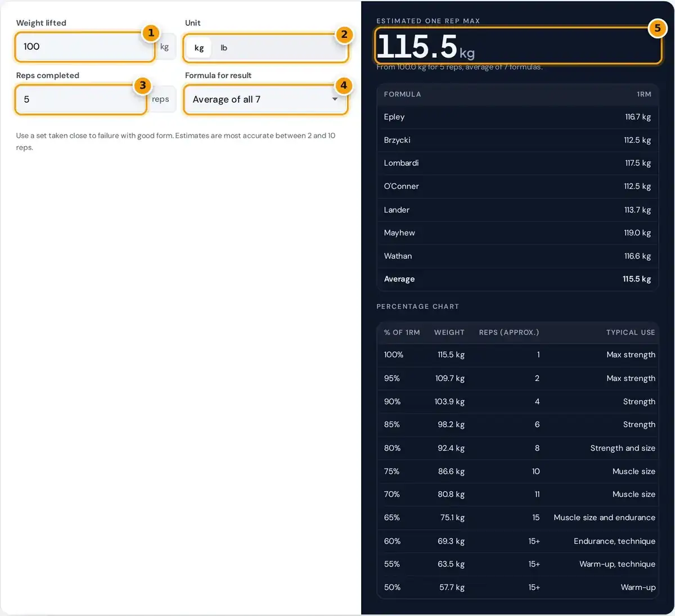Click the Formula for result label
Screen dimensions: 675x616
click(x=218, y=75)
